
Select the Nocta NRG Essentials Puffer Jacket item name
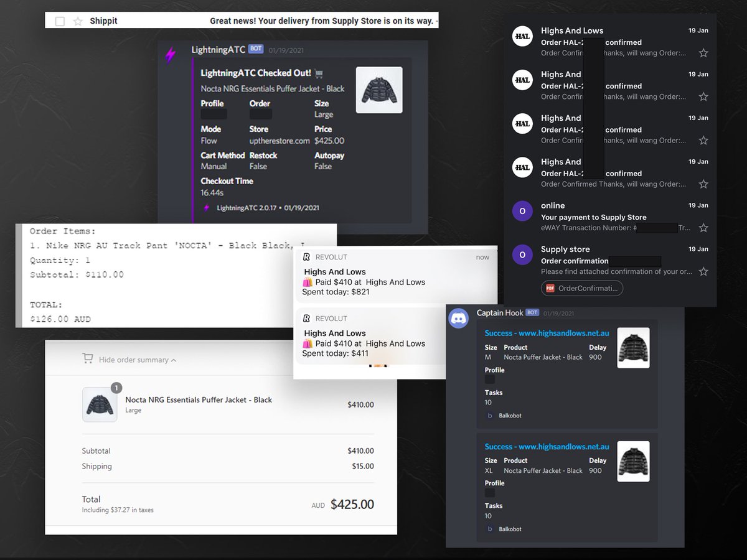pos(199,400)
